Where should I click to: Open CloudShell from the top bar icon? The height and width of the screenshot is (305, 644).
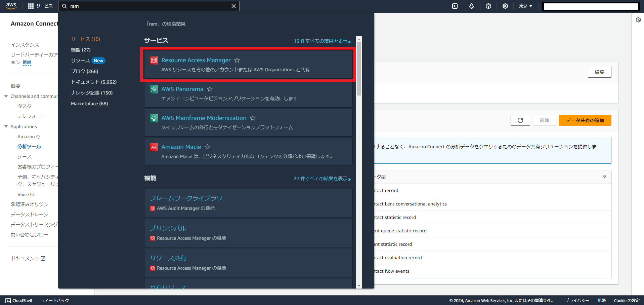(455, 6)
